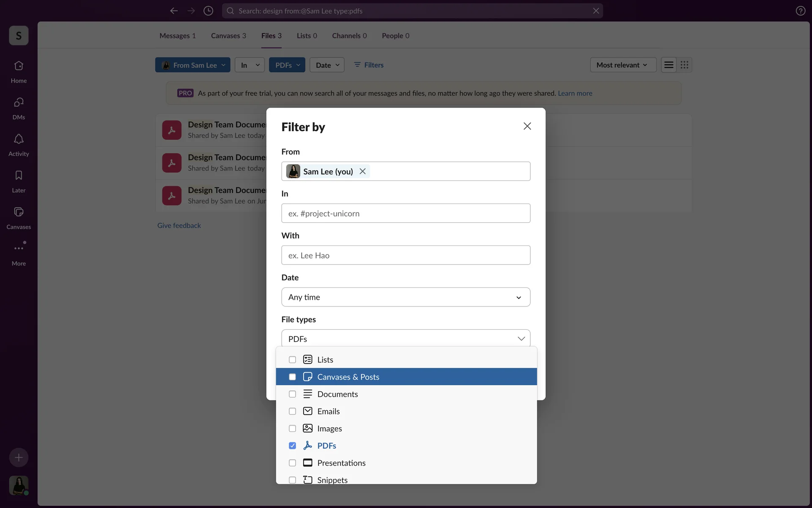812x508 pixels.
Task: Open the Most relevant sort dropdown
Action: click(622, 65)
